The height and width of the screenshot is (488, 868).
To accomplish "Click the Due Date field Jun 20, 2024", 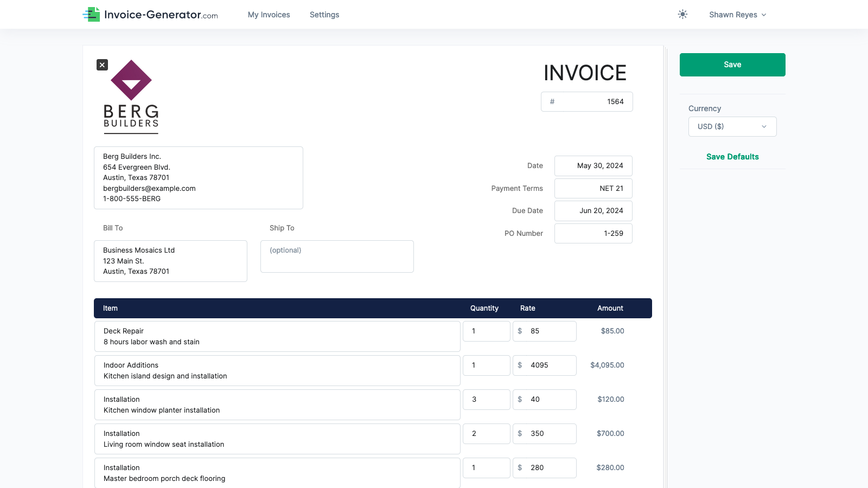I will coord(593,210).
